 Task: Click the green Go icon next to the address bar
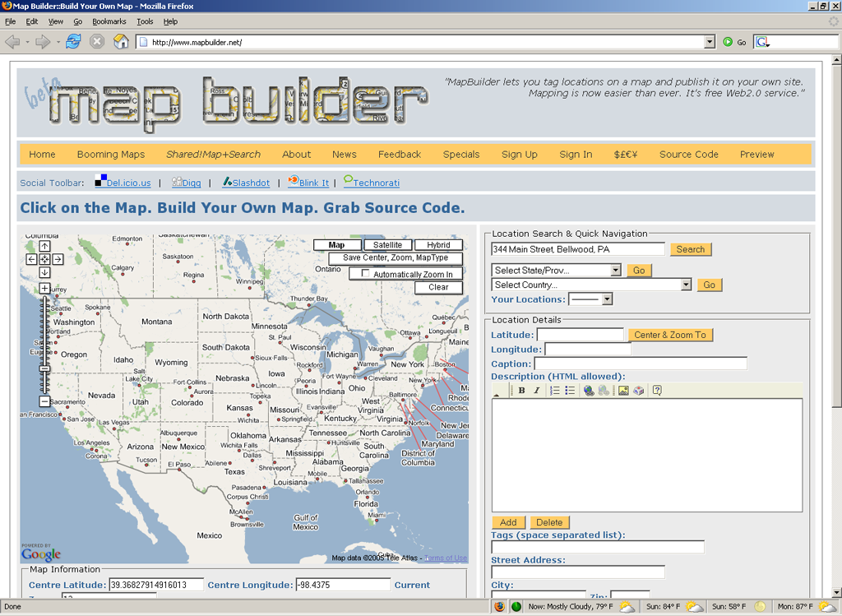pos(728,42)
